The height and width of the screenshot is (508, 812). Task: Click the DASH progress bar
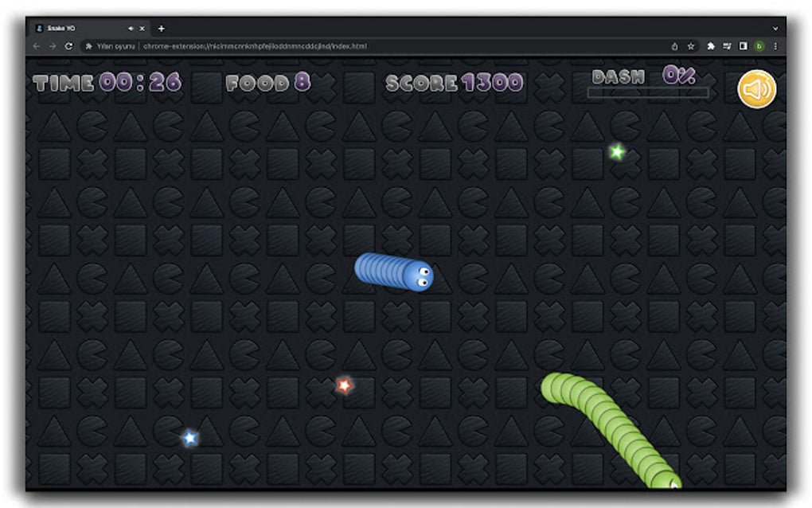[648, 93]
